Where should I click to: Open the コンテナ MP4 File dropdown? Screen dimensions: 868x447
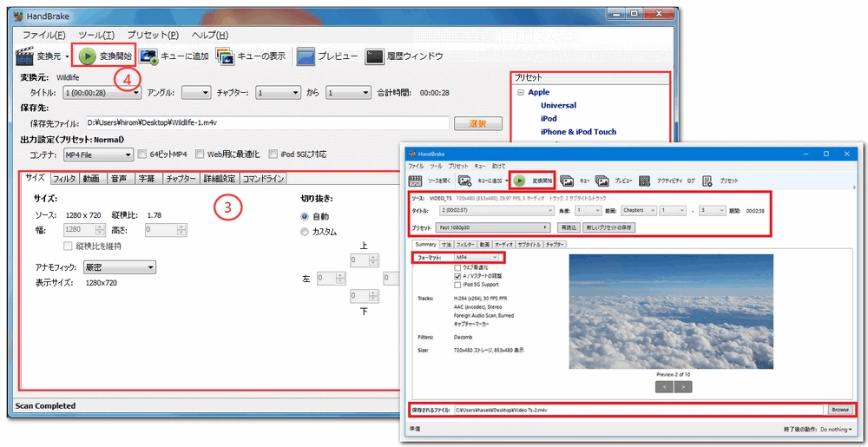98,154
